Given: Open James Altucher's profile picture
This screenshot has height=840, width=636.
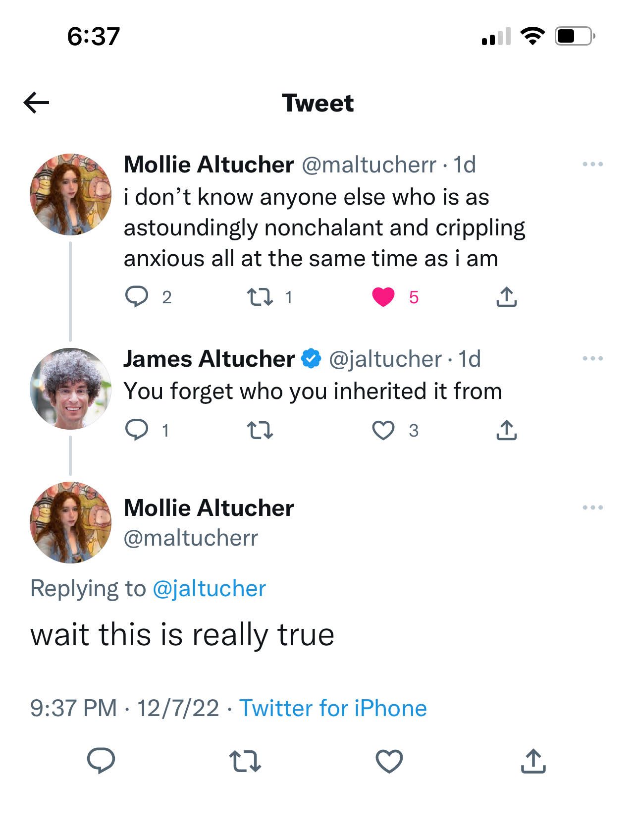Looking at the screenshot, I should pos(70,389).
